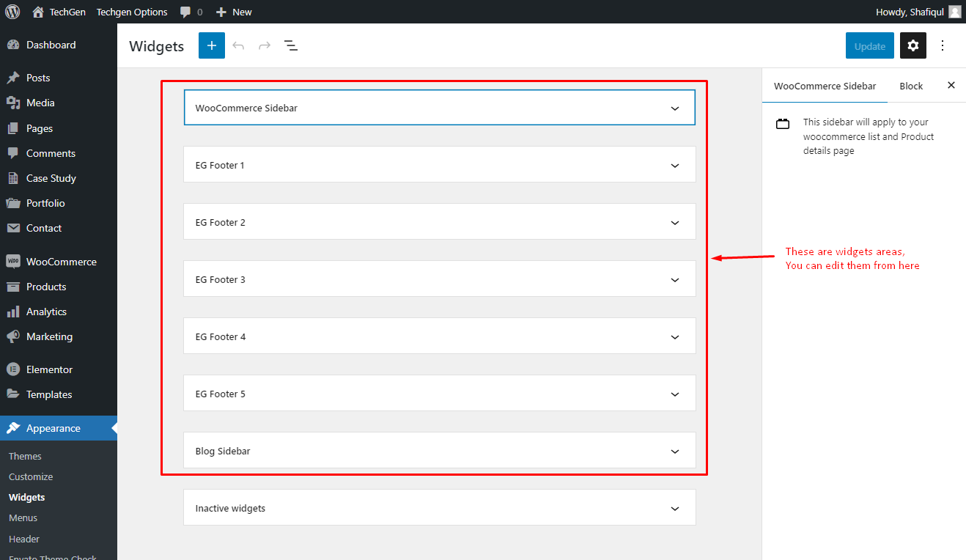Open the Menus submenu item
Screen dimensions: 966x560
(x=23, y=517)
